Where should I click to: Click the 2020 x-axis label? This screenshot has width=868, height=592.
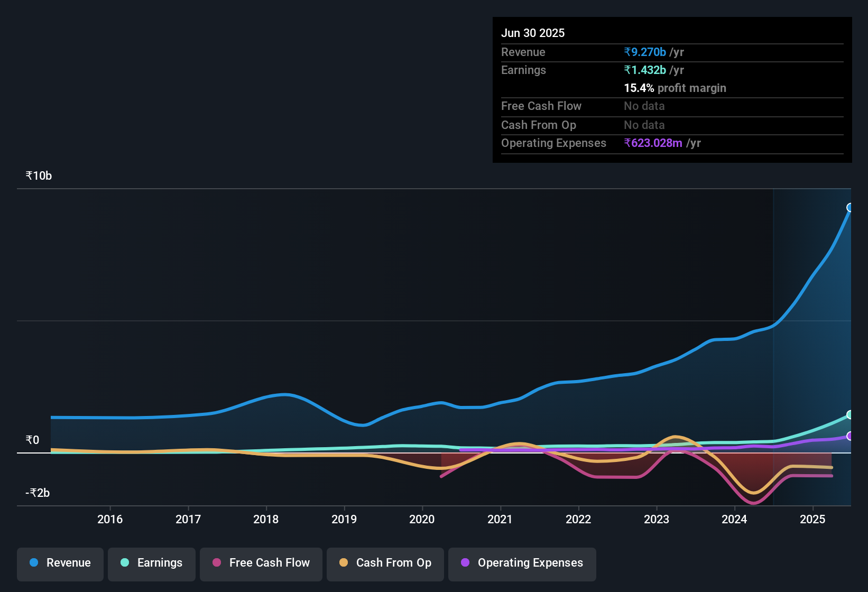tap(422, 519)
